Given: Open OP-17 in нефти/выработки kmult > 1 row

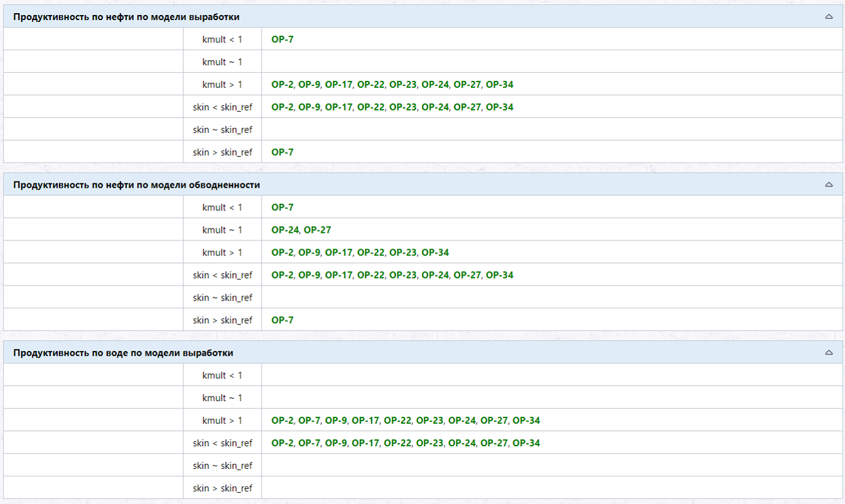Looking at the screenshot, I should pos(339,84).
